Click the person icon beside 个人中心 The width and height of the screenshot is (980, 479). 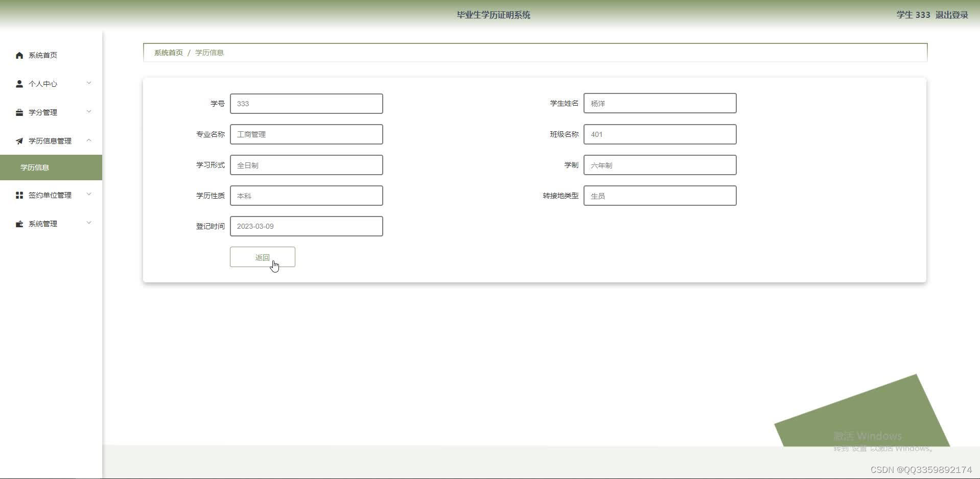(19, 84)
